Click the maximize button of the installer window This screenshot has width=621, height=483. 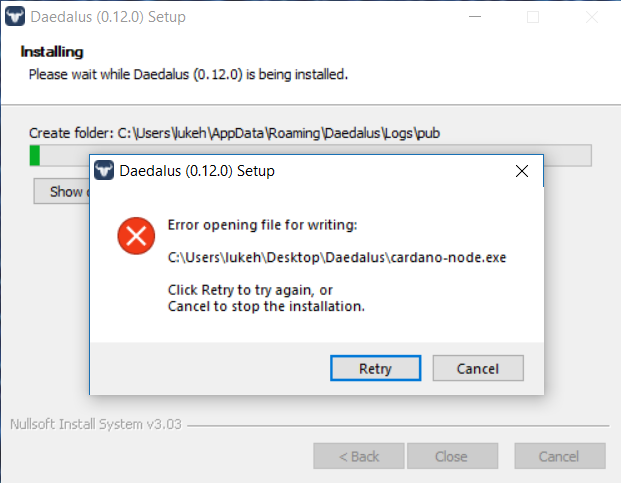point(533,17)
